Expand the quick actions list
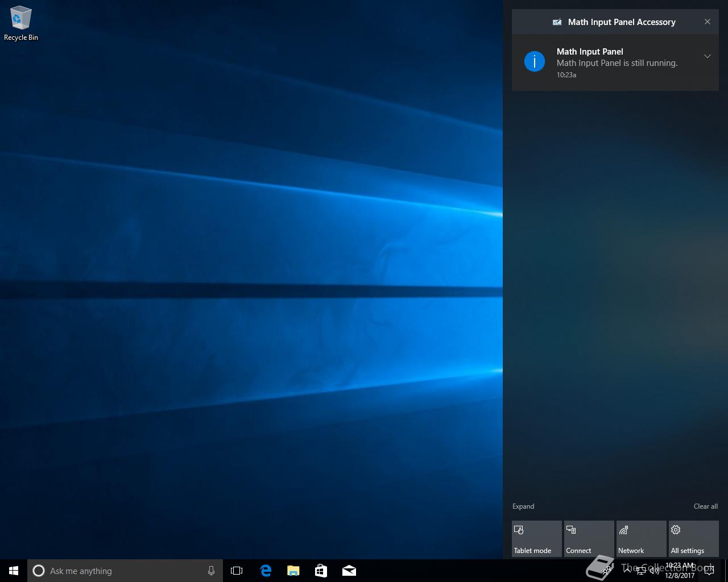The image size is (728, 582). pos(523,506)
